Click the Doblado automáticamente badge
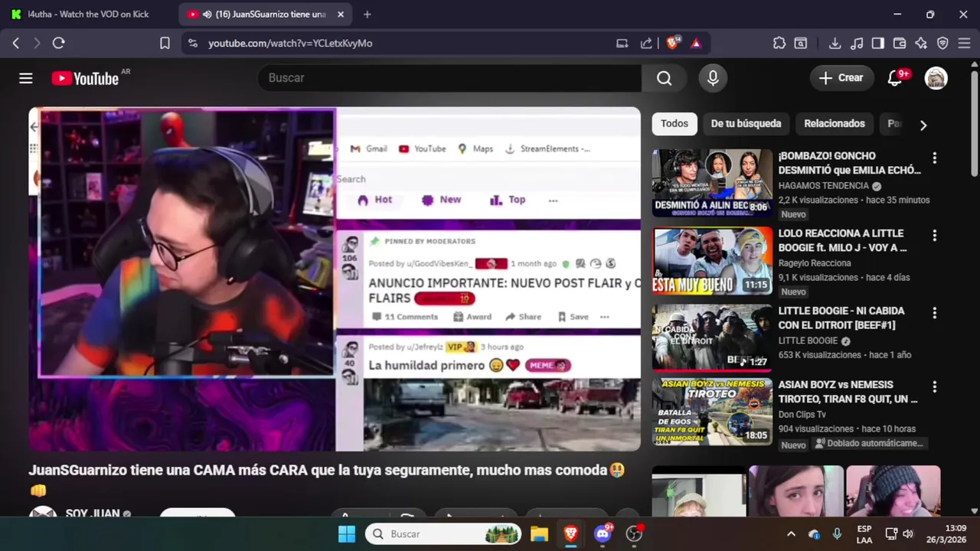This screenshot has height=551, width=980. 871,444
